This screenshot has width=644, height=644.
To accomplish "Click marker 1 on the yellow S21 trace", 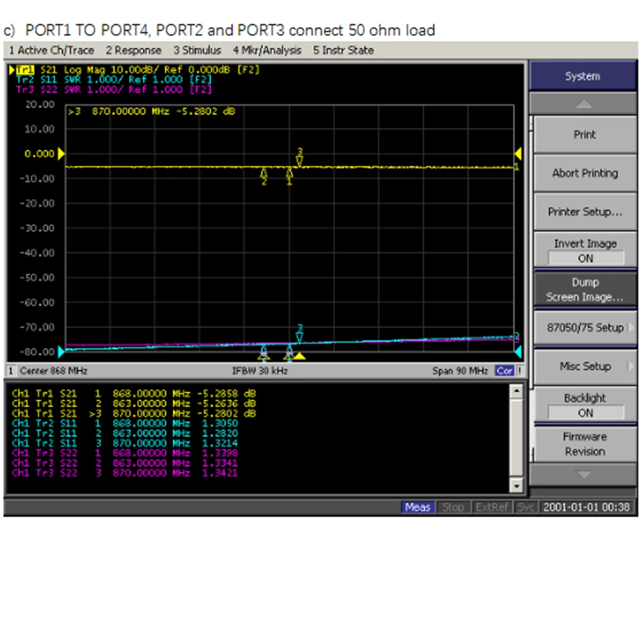I will pyautogui.click(x=290, y=176).
